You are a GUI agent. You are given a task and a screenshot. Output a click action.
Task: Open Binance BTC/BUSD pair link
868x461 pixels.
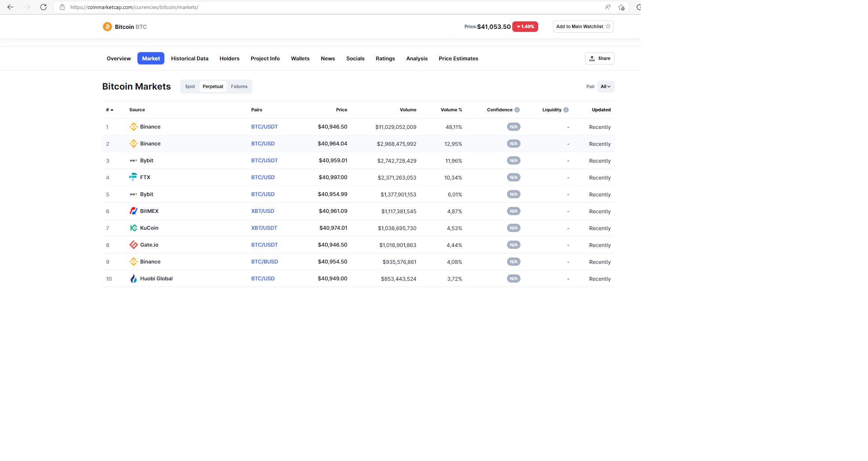coord(265,262)
